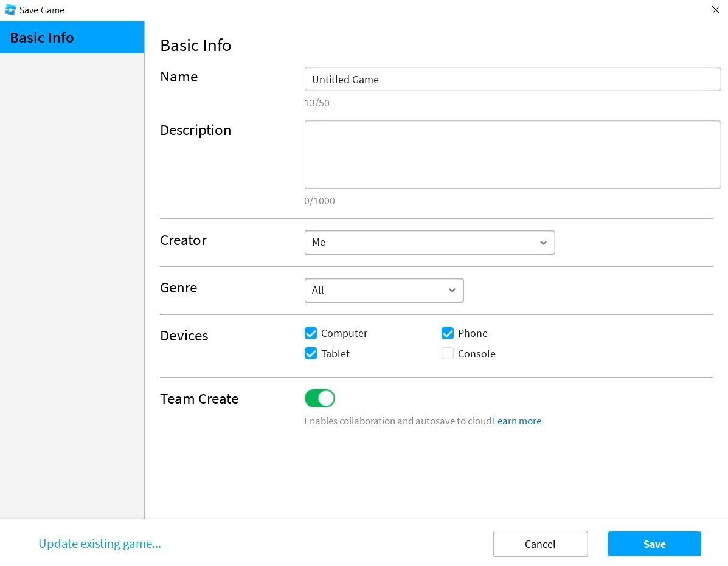The height and width of the screenshot is (566, 728).
Task: Click the Cancel button
Action: [x=541, y=544]
